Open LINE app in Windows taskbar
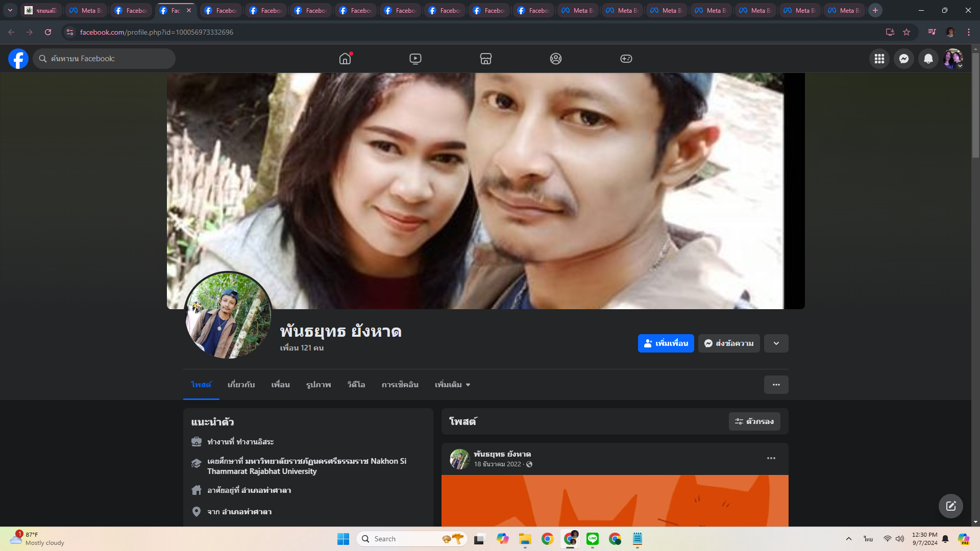The height and width of the screenshot is (551, 980). point(593,539)
